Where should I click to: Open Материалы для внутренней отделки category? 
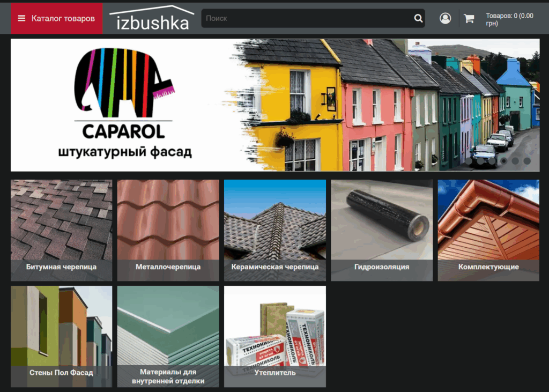[168, 336]
